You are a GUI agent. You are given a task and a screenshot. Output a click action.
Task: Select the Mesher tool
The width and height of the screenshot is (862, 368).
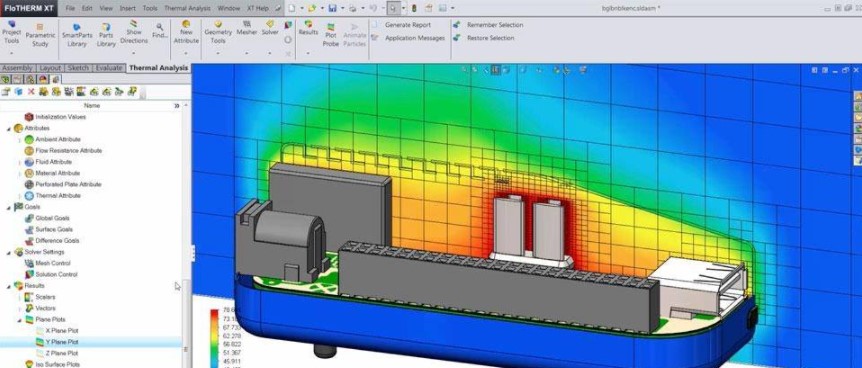pos(247,28)
